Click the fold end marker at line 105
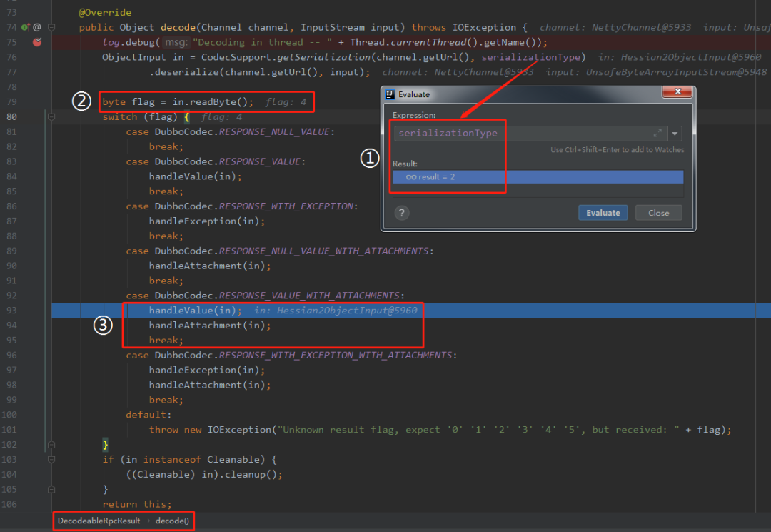771x532 pixels. pos(51,490)
